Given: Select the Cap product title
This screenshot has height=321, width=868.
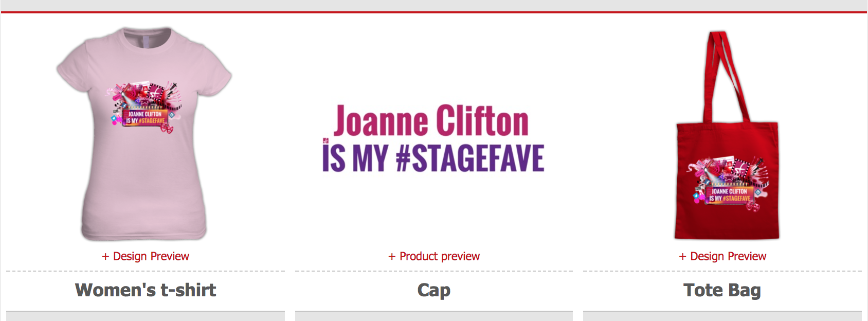Looking at the screenshot, I should pyautogui.click(x=434, y=290).
